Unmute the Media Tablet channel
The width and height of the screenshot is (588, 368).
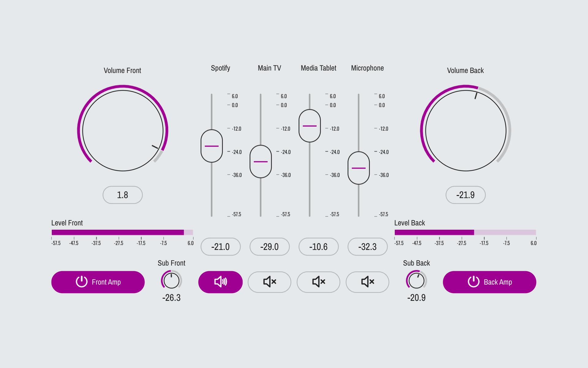pos(318,282)
